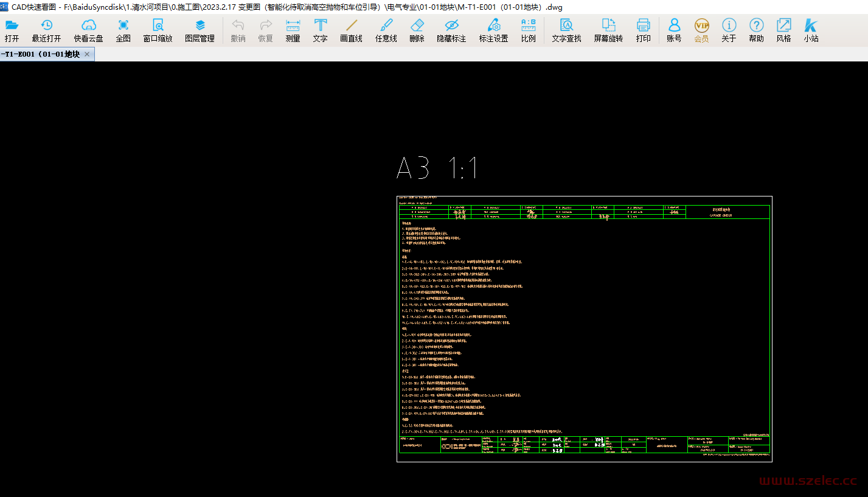Open the 比例 scale tool
The width and height of the screenshot is (868, 497).
click(x=529, y=30)
